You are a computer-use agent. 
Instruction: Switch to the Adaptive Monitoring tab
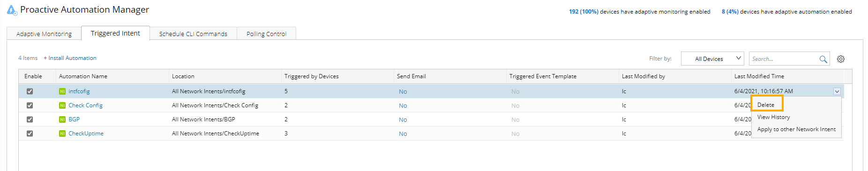coord(44,34)
